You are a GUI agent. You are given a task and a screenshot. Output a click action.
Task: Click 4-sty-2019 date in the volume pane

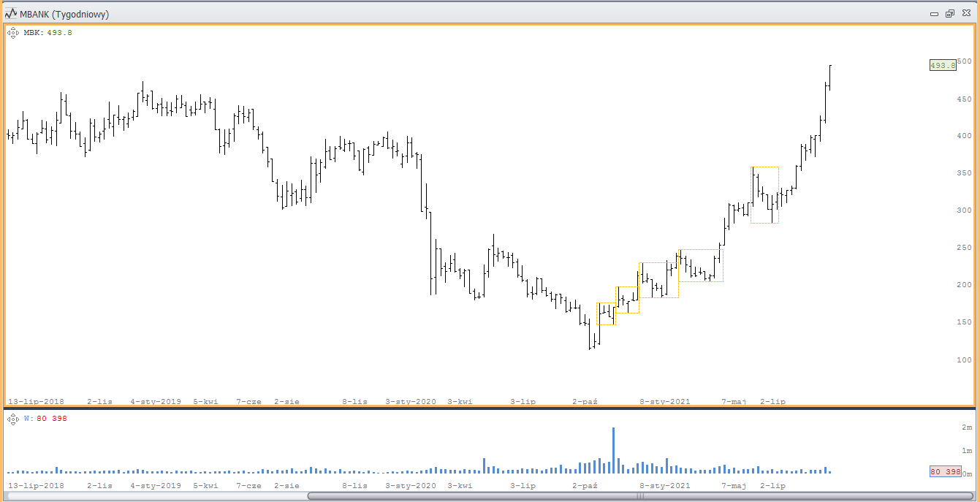[x=156, y=486]
